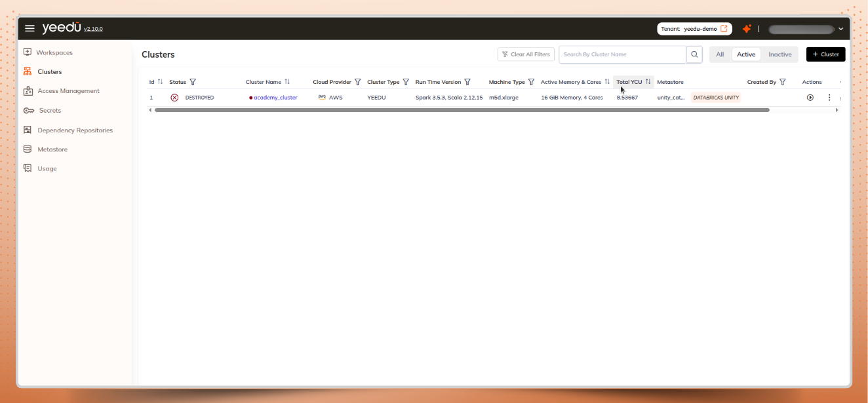Click the orange sparkle icon in the top bar
The image size is (868, 403).
click(x=747, y=28)
